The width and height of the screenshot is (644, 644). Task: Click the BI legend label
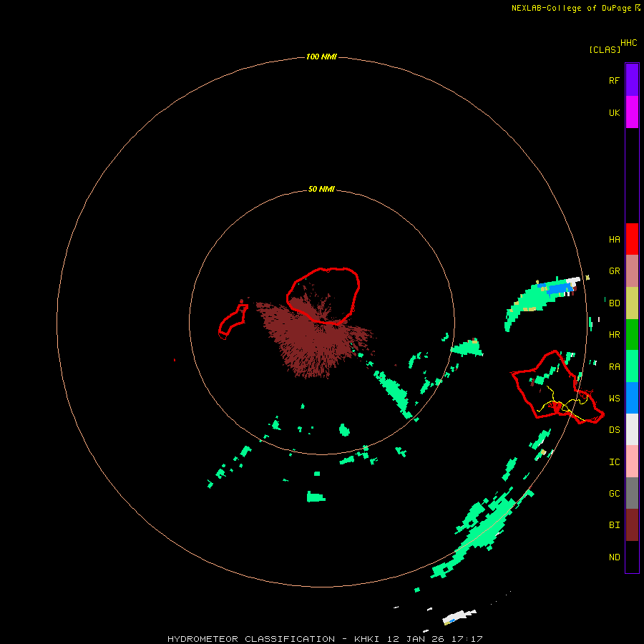[614, 525]
